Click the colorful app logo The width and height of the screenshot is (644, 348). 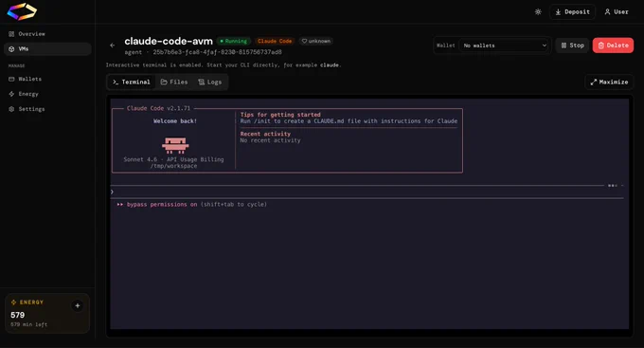pyautogui.click(x=22, y=11)
